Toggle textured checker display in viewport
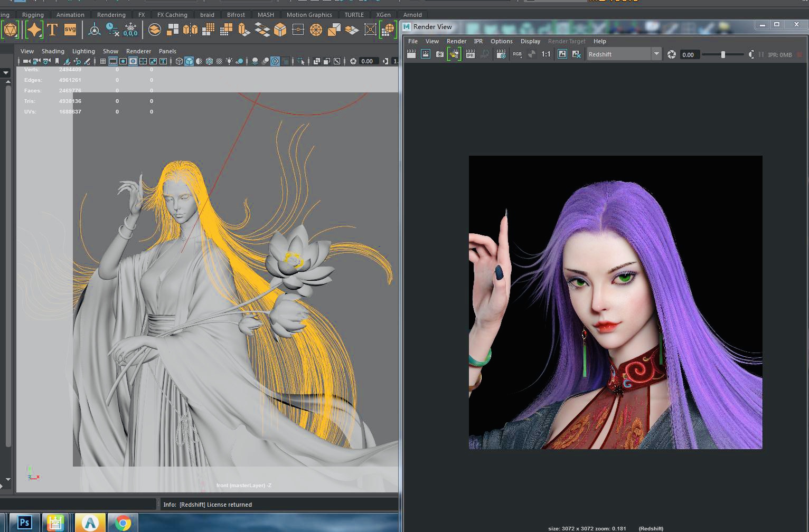 click(219, 61)
